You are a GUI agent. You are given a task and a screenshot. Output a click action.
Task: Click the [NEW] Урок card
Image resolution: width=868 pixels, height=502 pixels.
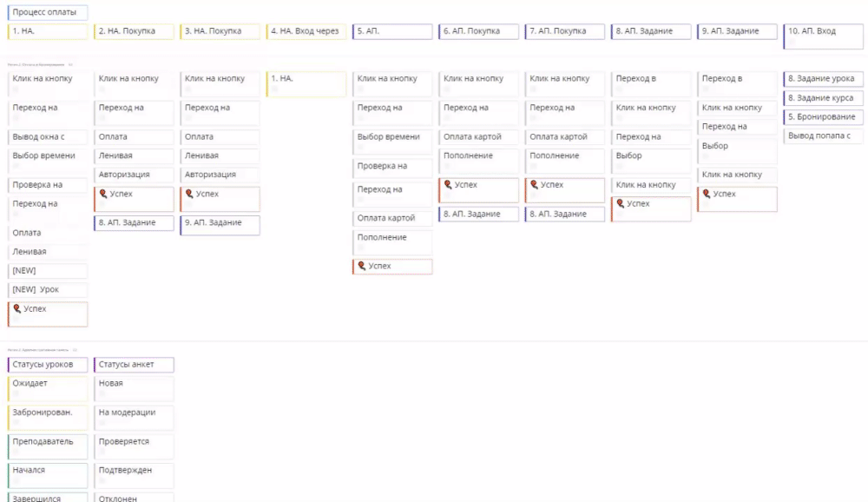[x=48, y=289]
